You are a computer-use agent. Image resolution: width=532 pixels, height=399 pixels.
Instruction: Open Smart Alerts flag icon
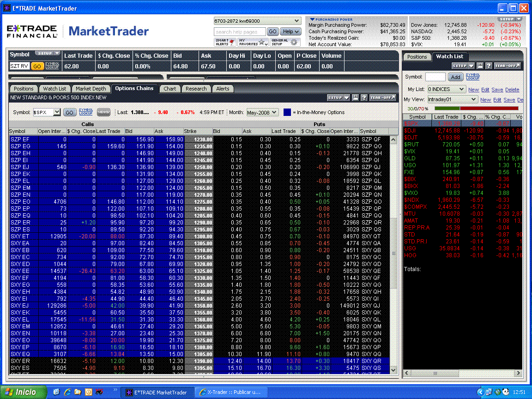pos(232,42)
